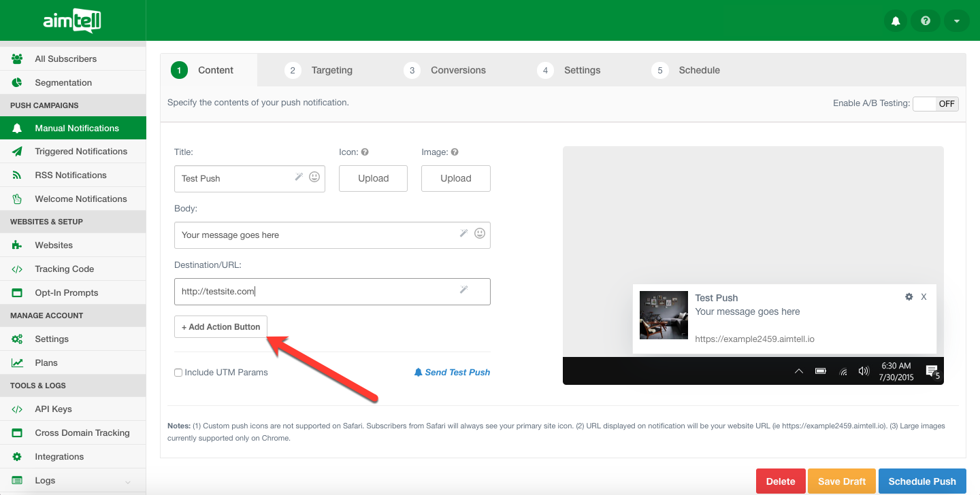Expand the Logs sidebar chevron
The height and width of the screenshot is (495, 980).
click(x=128, y=482)
